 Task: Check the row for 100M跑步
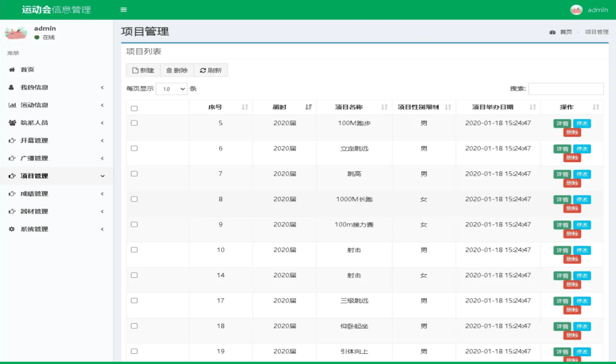134,123
